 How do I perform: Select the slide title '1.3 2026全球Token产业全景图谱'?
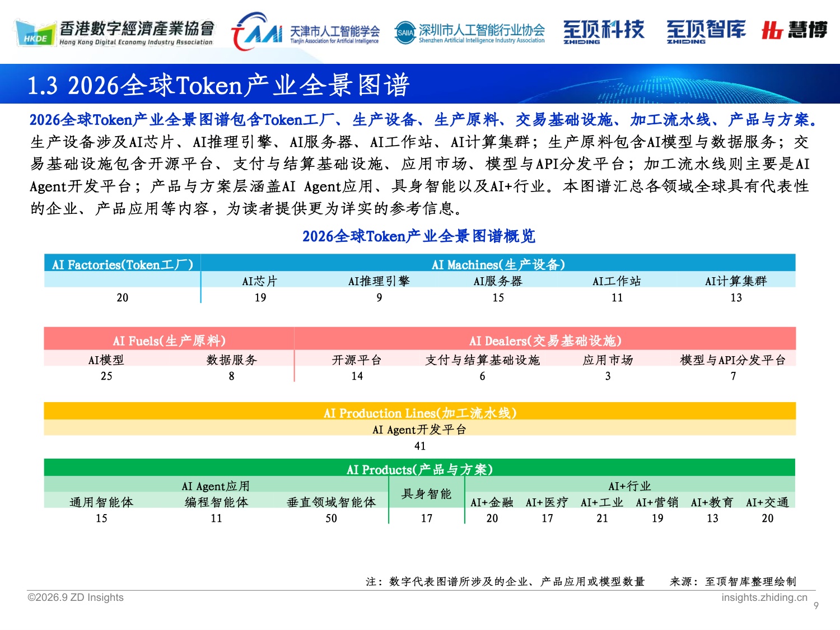[218, 85]
